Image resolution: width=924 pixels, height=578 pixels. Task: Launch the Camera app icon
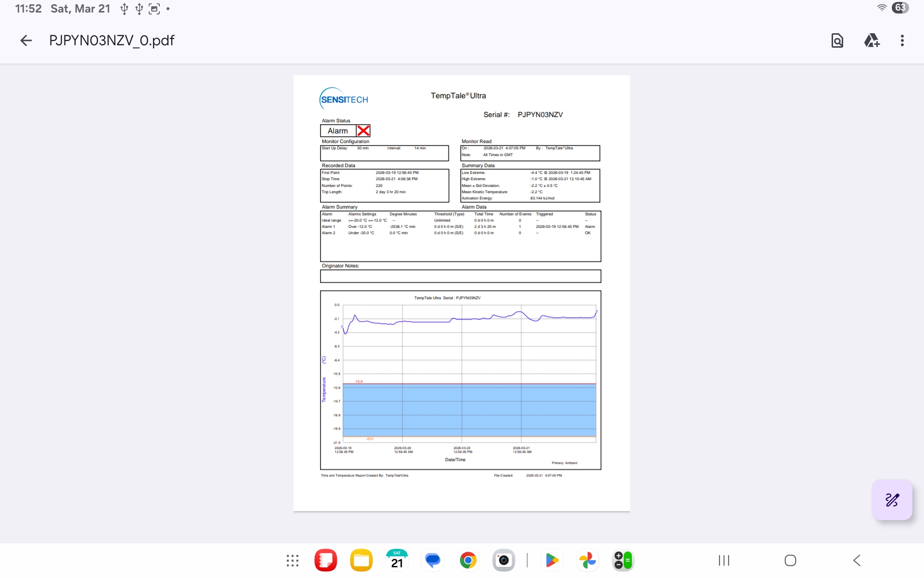point(503,560)
